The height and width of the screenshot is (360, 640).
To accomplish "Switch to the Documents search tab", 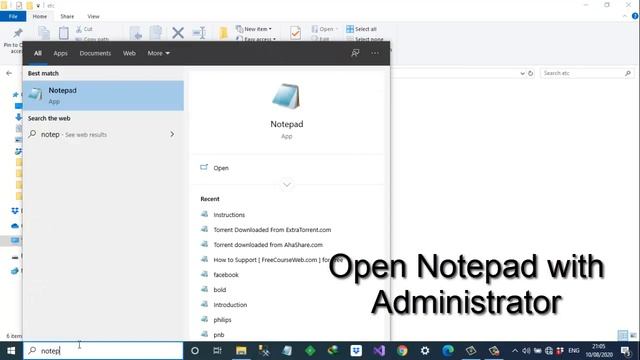I will [x=95, y=53].
